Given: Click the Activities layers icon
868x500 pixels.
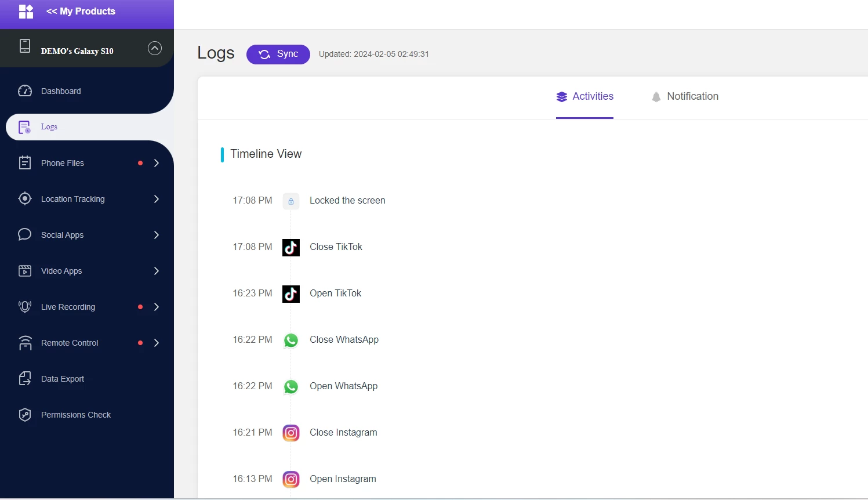Looking at the screenshot, I should [x=562, y=97].
